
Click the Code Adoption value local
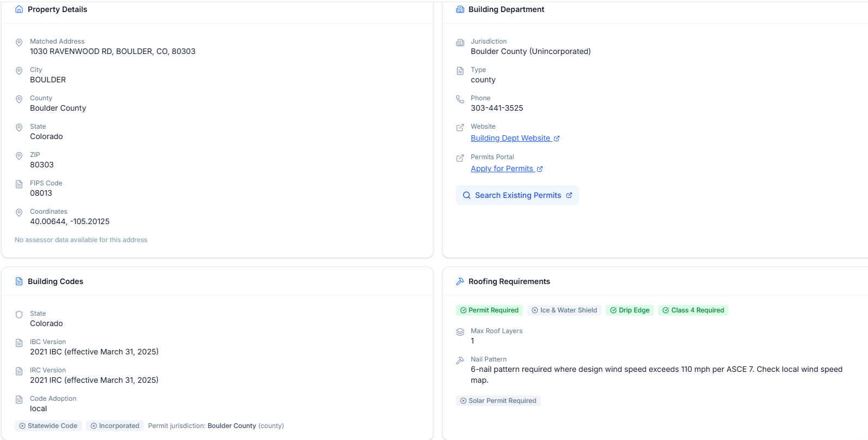38,409
